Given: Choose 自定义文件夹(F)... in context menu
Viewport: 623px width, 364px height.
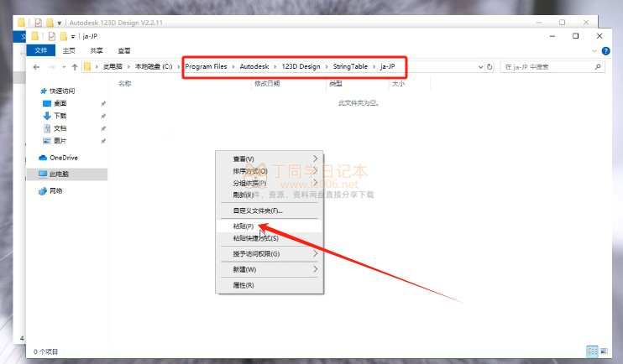Looking at the screenshot, I should tap(270, 211).
